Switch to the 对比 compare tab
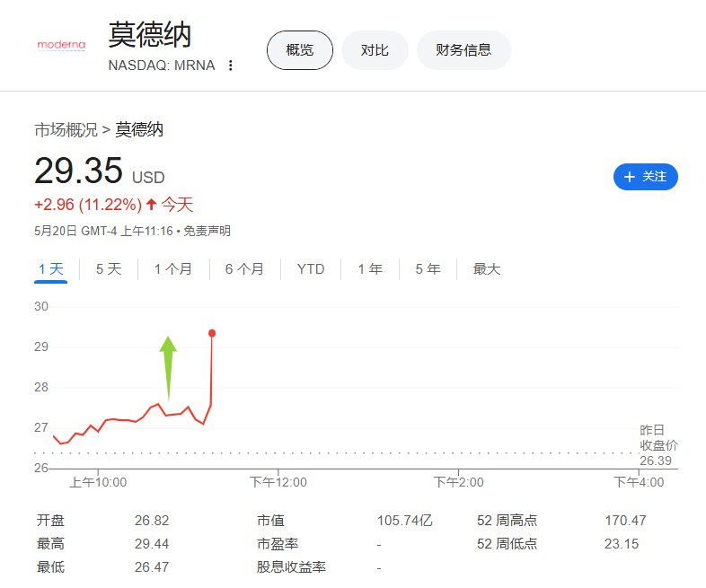This screenshot has height=588, width=706. coord(375,50)
